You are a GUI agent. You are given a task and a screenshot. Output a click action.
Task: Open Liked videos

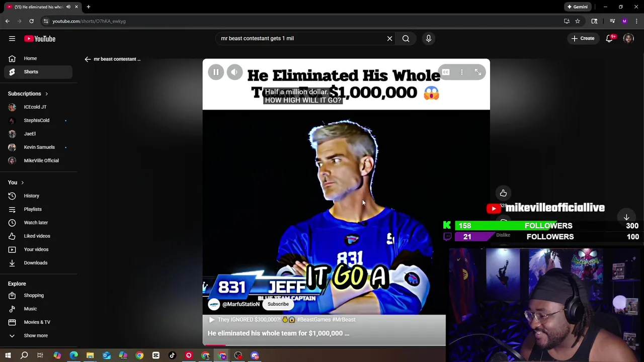38,236
